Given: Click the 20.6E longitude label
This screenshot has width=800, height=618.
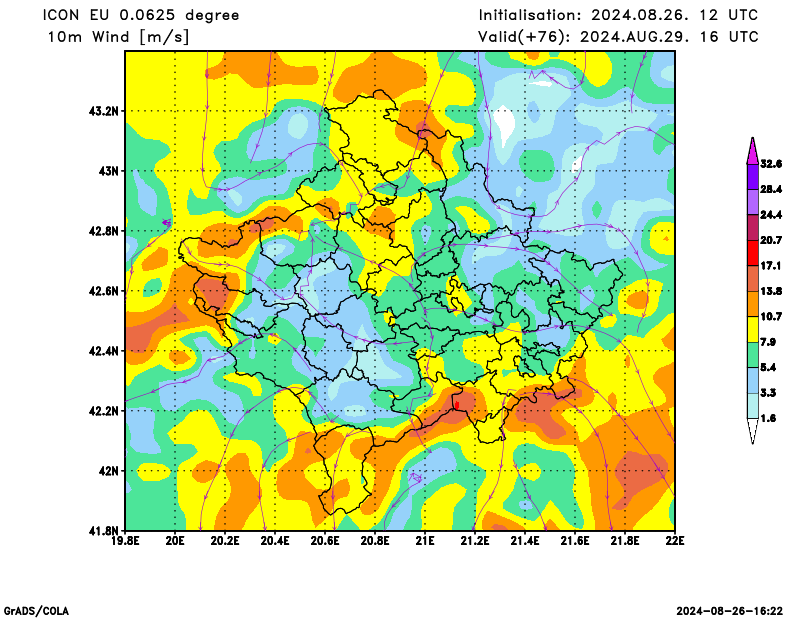Looking at the screenshot, I should click(325, 541).
